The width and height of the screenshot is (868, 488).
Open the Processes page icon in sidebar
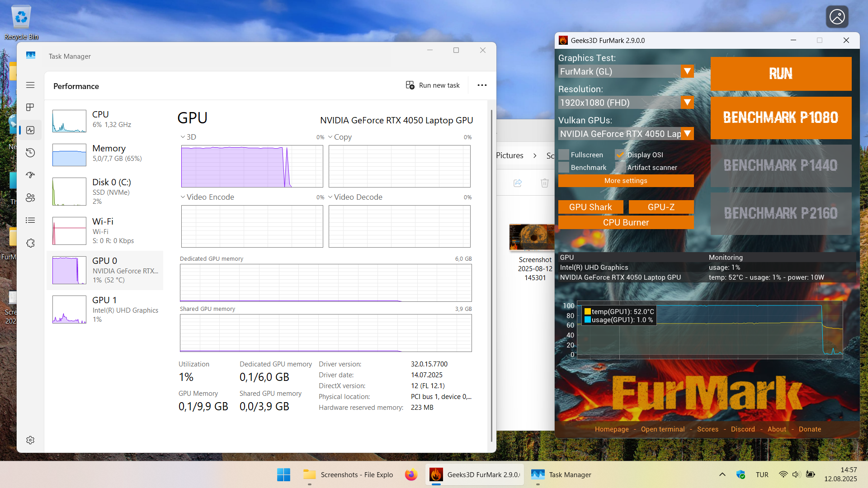point(30,108)
